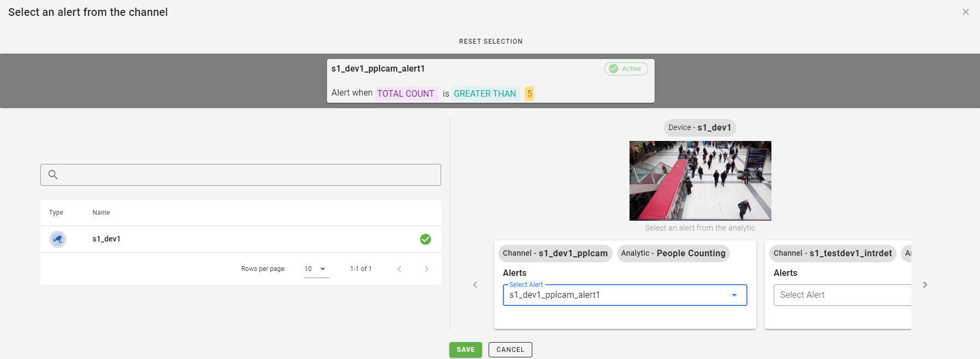Click the device search input field
Image resolution: width=980 pixels, height=359 pixels.
[248, 175]
